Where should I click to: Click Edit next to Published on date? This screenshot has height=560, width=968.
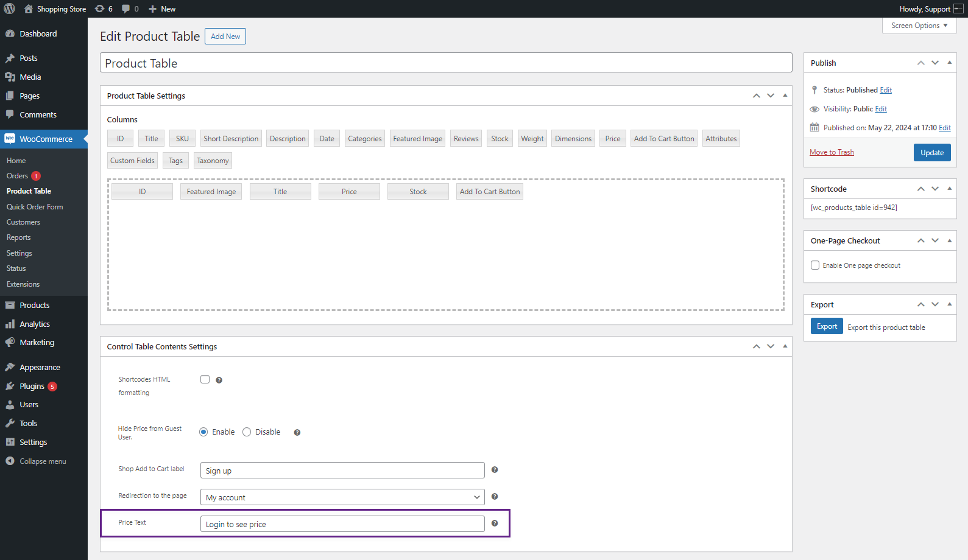click(945, 128)
